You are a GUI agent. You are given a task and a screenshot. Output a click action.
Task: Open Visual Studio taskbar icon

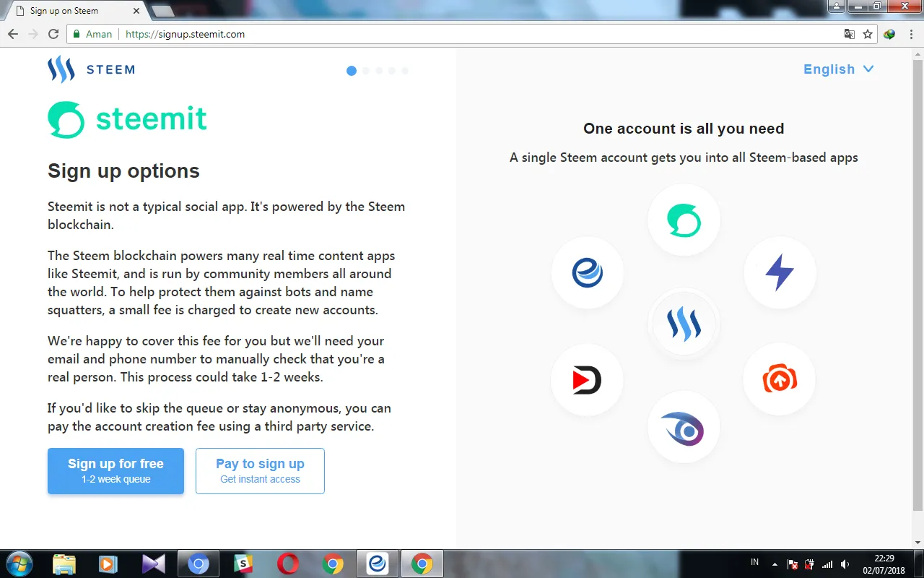pos(154,564)
